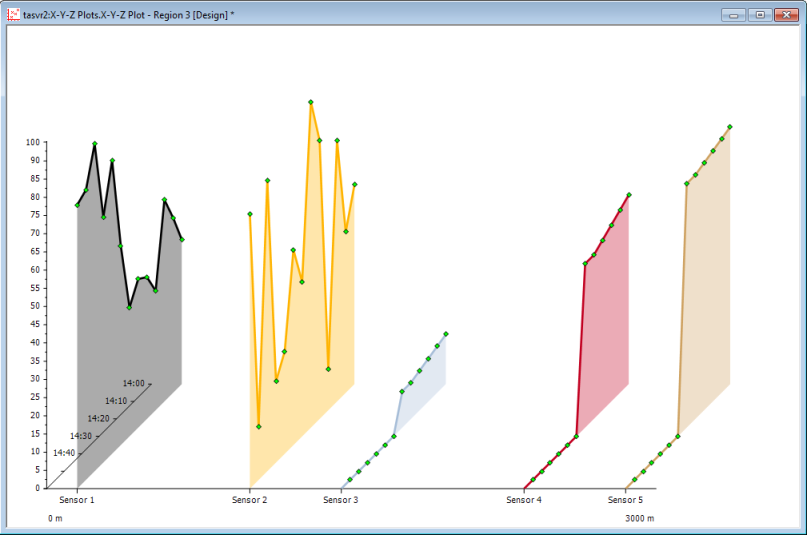Pick the Sensor 4 axis label
The image size is (807, 535).
coord(524,500)
